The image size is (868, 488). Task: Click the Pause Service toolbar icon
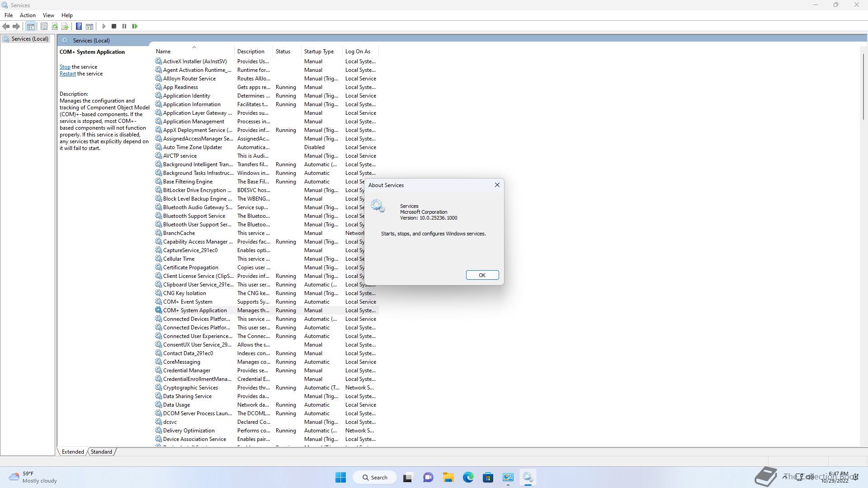[x=124, y=26]
